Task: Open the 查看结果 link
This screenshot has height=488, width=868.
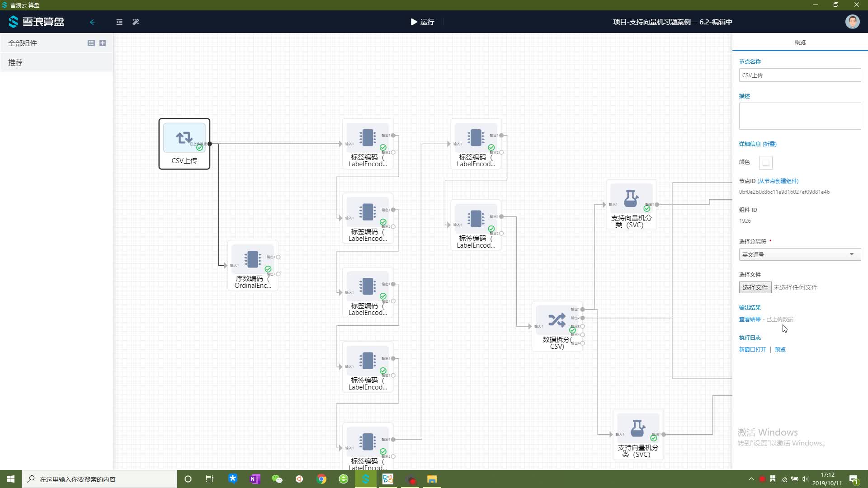Action: pyautogui.click(x=750, y=319)
